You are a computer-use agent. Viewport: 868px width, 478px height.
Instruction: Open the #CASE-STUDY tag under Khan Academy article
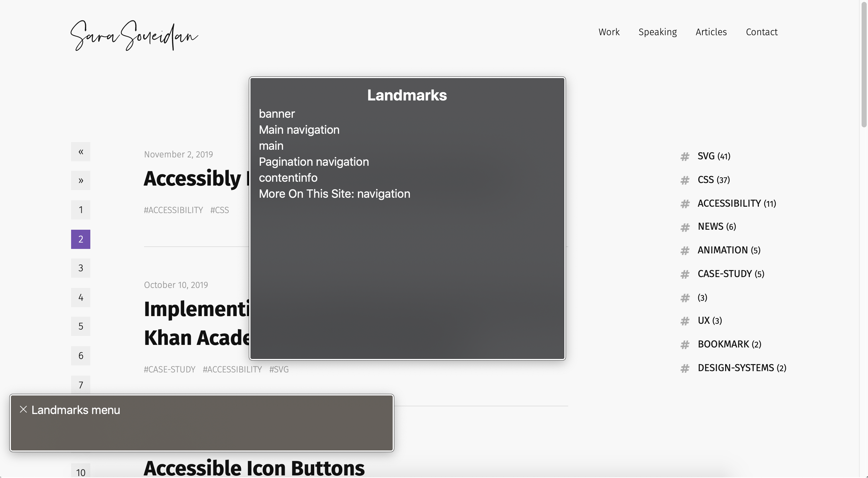tap(169, 370)
